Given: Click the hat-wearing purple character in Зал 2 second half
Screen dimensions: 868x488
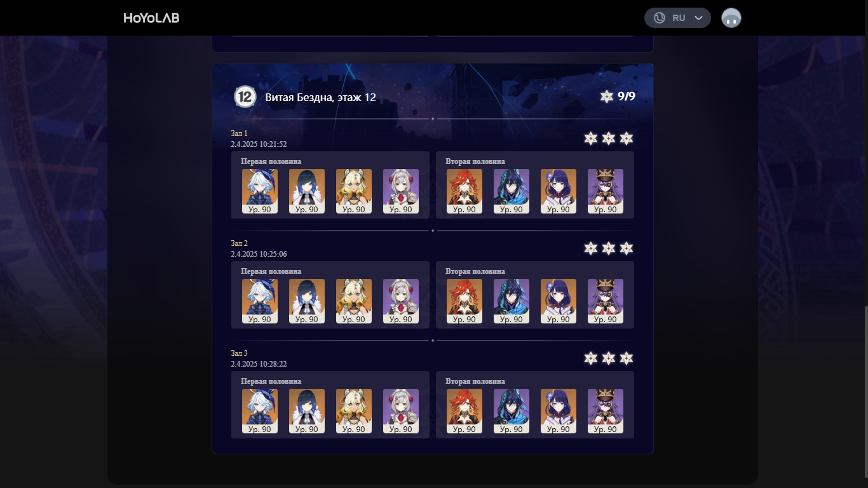Looking at the screenshot, I should coord(606,301).
